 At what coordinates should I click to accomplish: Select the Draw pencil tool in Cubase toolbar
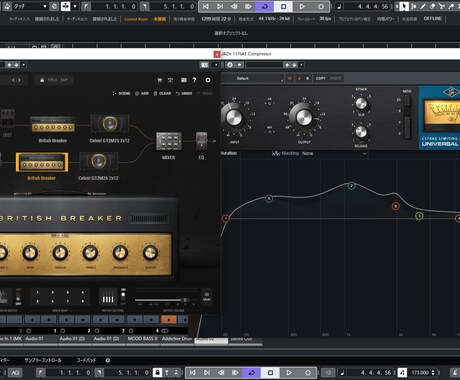pos(423,6)
